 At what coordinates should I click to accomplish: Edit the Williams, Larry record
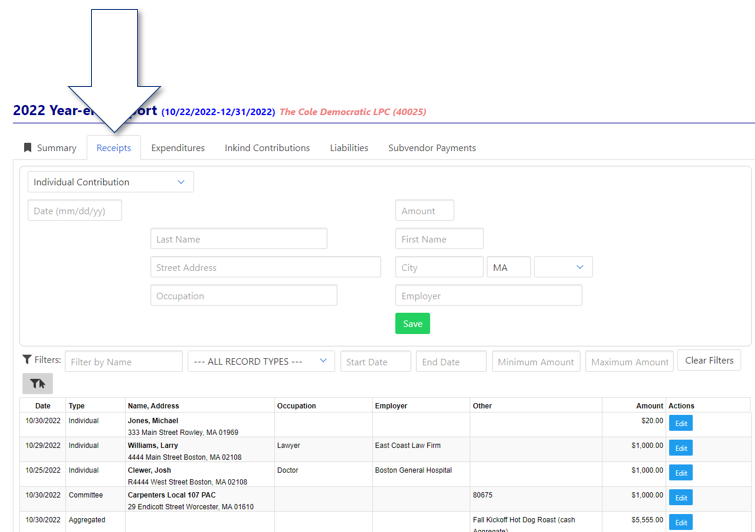click(x=681, y=448)
